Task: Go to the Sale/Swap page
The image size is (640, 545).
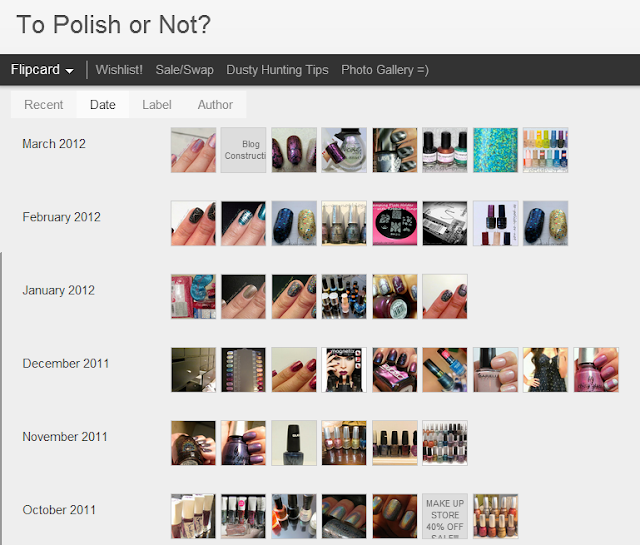Action: click(x=184, y=70)
